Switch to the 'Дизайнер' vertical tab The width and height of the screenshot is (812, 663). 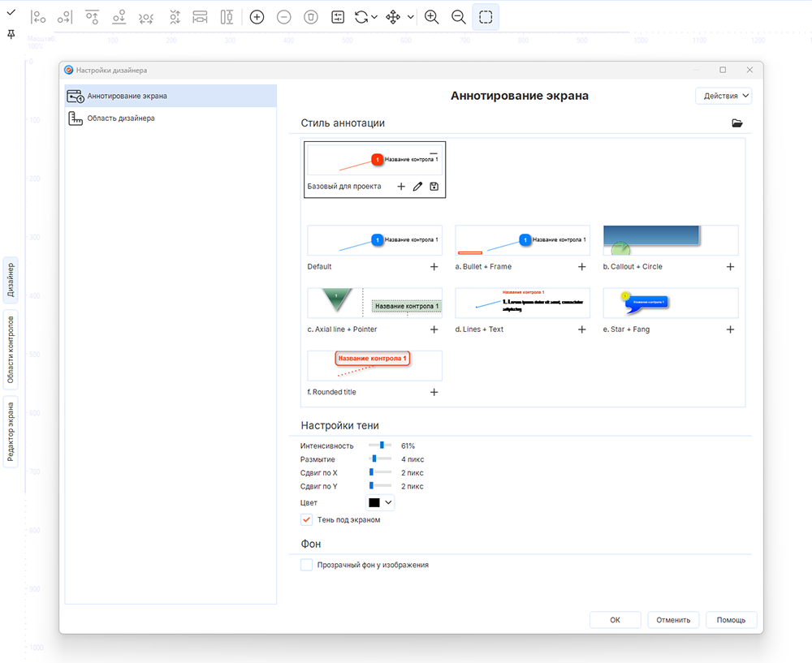[x=11, y=280]
